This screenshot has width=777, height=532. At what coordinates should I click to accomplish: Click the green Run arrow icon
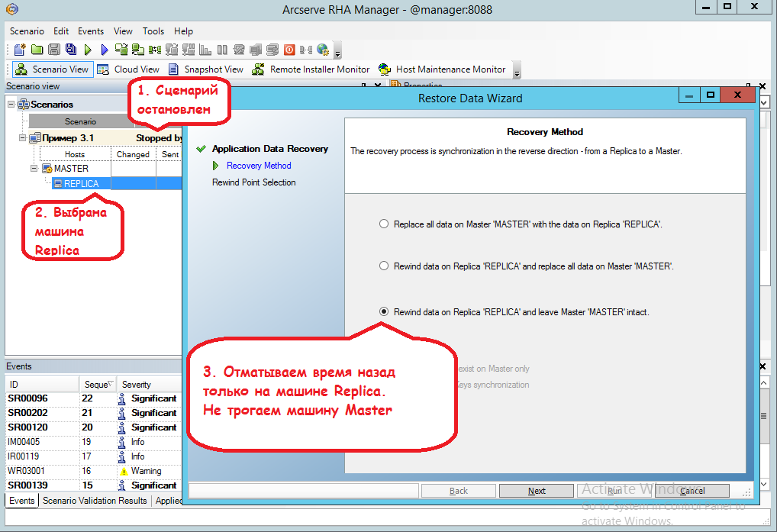(88, 50)
